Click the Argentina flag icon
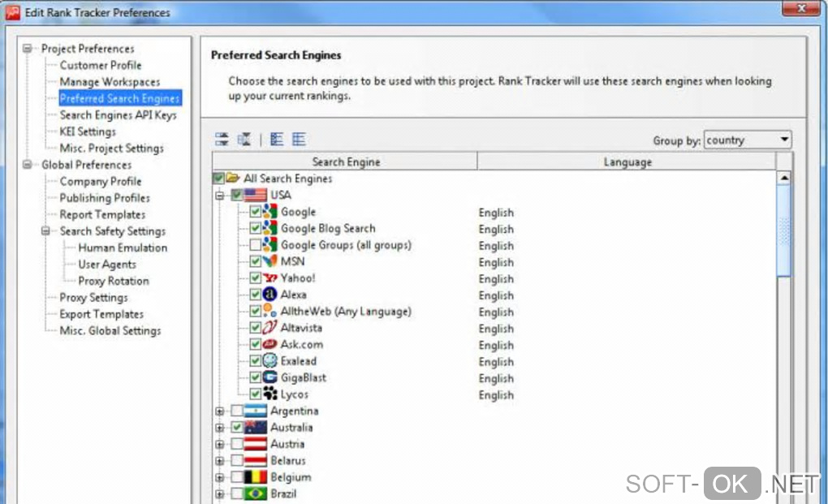This screenshot has height=504, width=828. [256, 411]
